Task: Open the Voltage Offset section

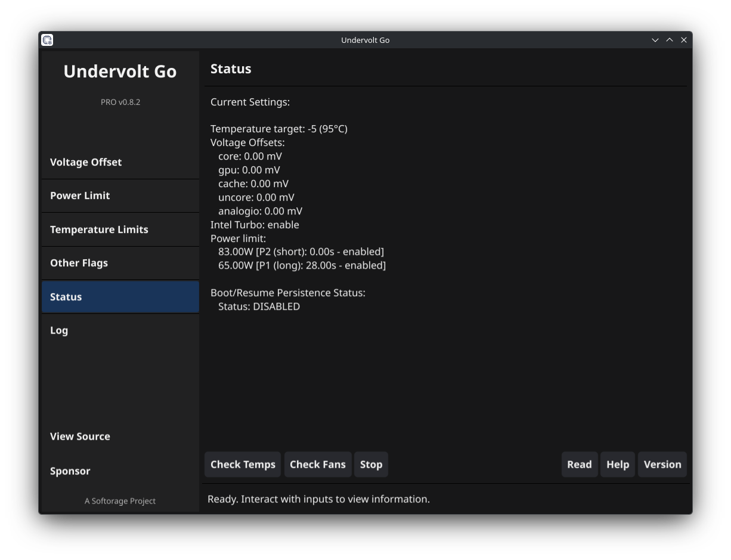Action: tap(120, 162)
